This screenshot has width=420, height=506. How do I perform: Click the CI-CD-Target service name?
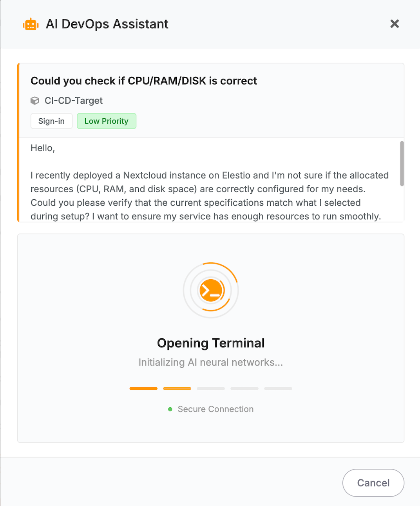pyautogui.click(x=74, y=101)
